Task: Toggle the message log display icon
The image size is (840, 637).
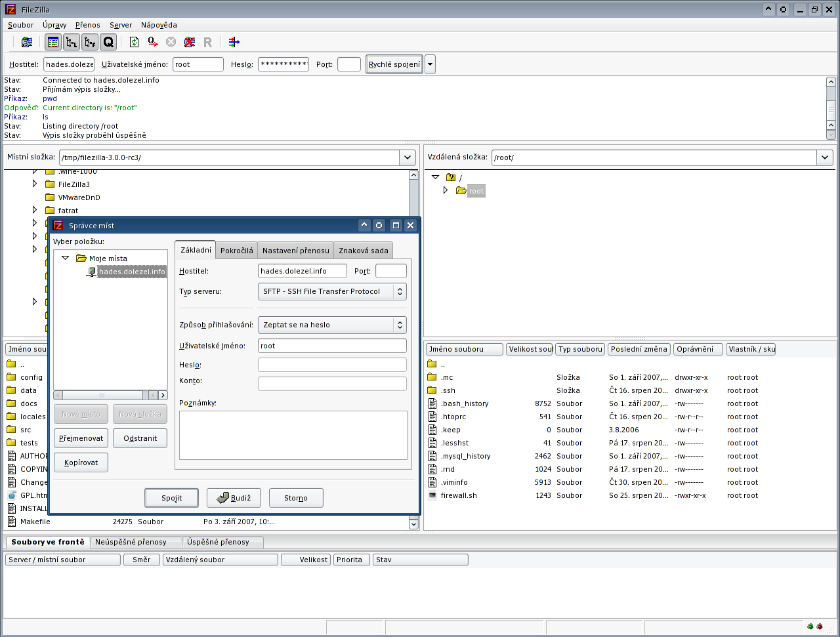Action: [53, 42]
